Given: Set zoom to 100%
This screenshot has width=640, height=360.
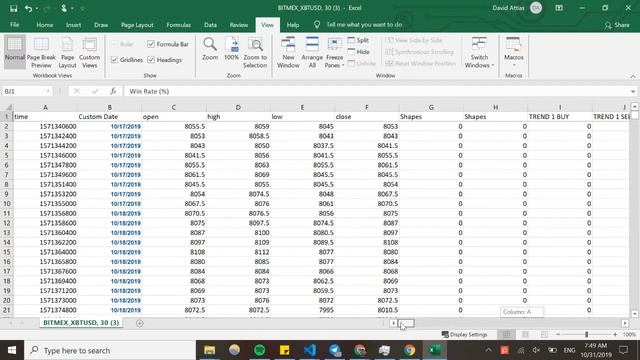Looking at the screenshot, I should coord(231,49).
